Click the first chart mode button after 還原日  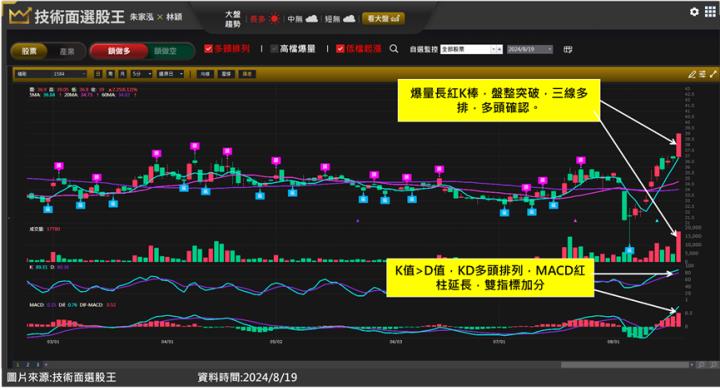(x=205, y=74)
